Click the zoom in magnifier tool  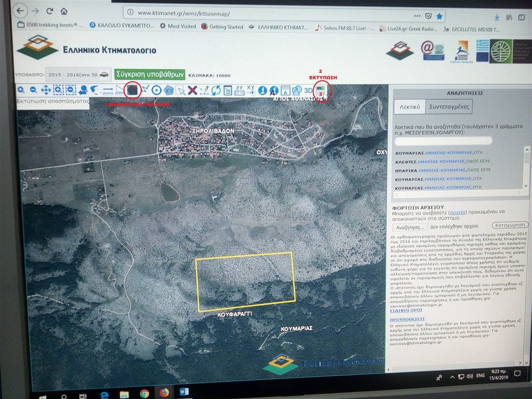click(x=21, y=90)
